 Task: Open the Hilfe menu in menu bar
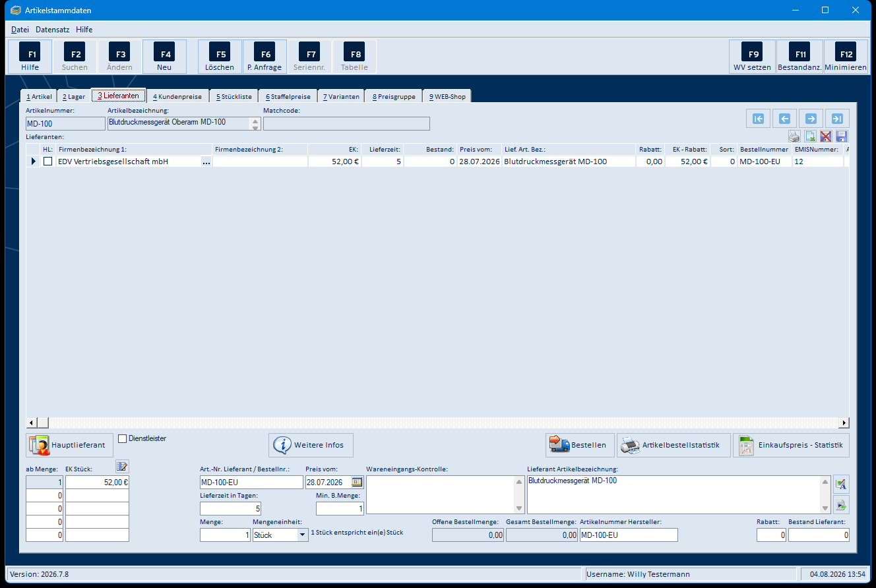pos(84,30)
